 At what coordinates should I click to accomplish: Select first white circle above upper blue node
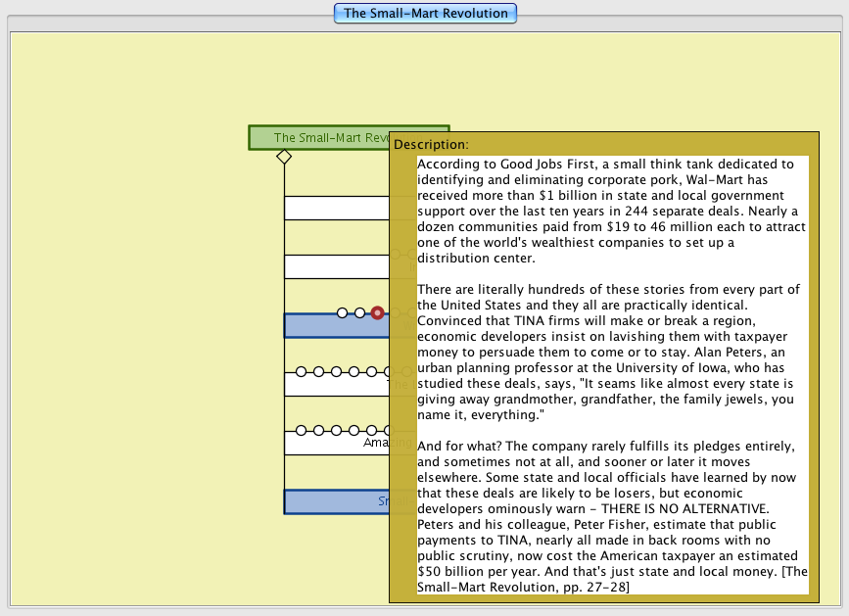pyautogui.click(x=342, y=312)
